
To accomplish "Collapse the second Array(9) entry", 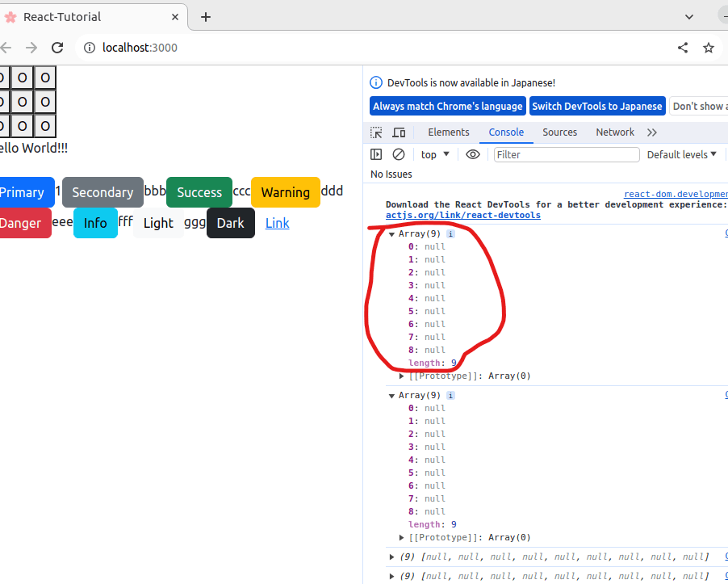I will pos(391,396).
